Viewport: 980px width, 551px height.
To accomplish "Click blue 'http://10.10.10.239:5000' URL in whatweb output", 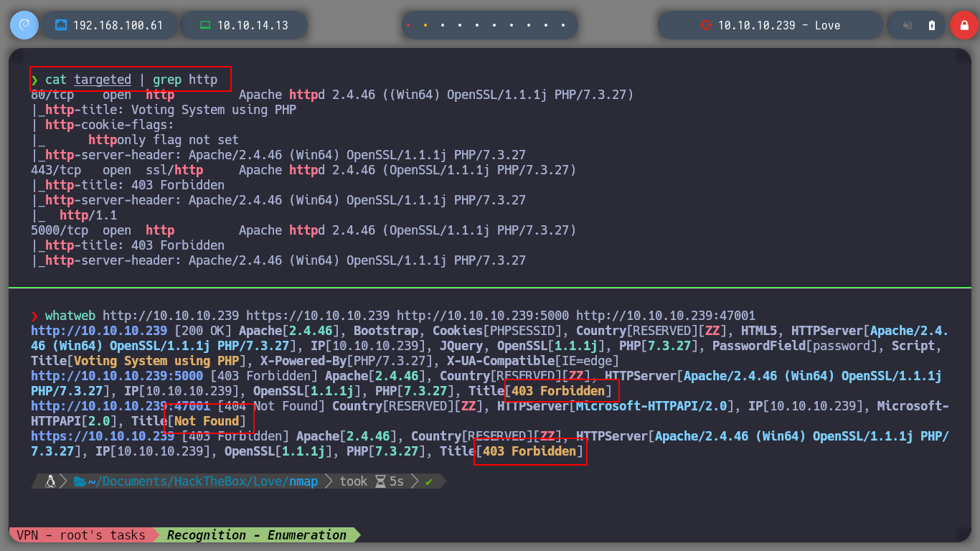I will 117,376.
